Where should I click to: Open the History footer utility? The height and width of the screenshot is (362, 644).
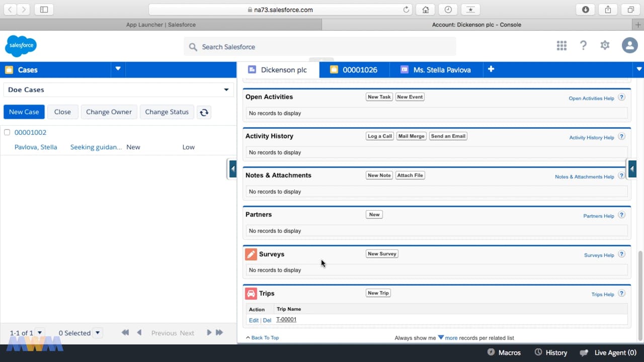551,352
